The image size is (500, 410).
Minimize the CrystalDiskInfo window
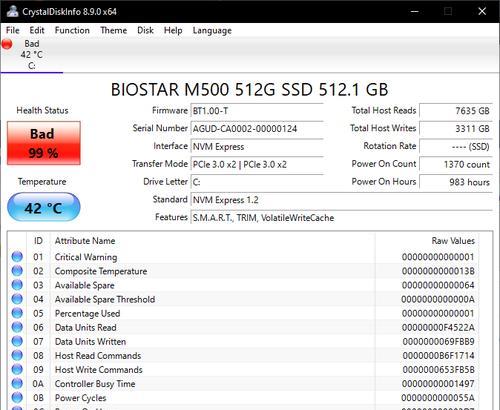click(414, 11)
